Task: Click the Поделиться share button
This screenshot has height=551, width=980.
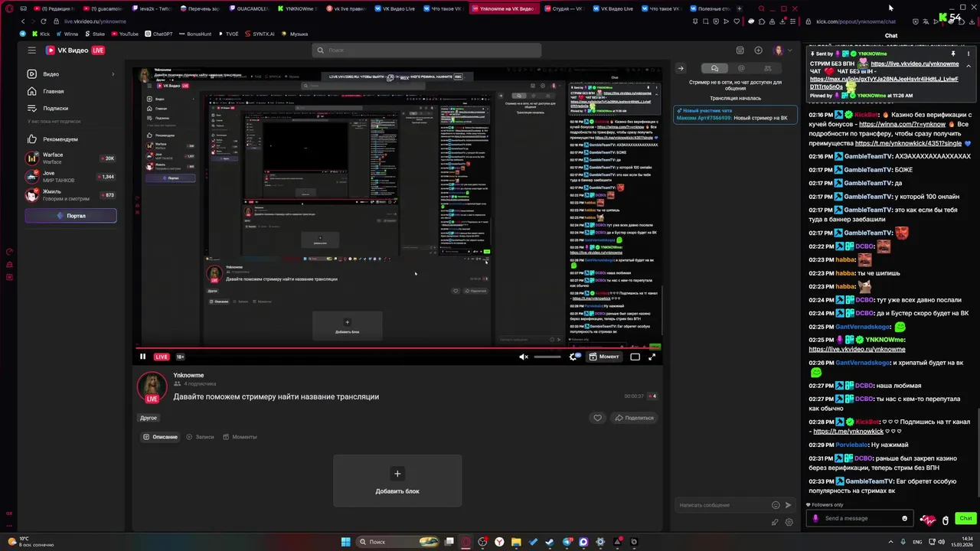Action: click(633, 418)
